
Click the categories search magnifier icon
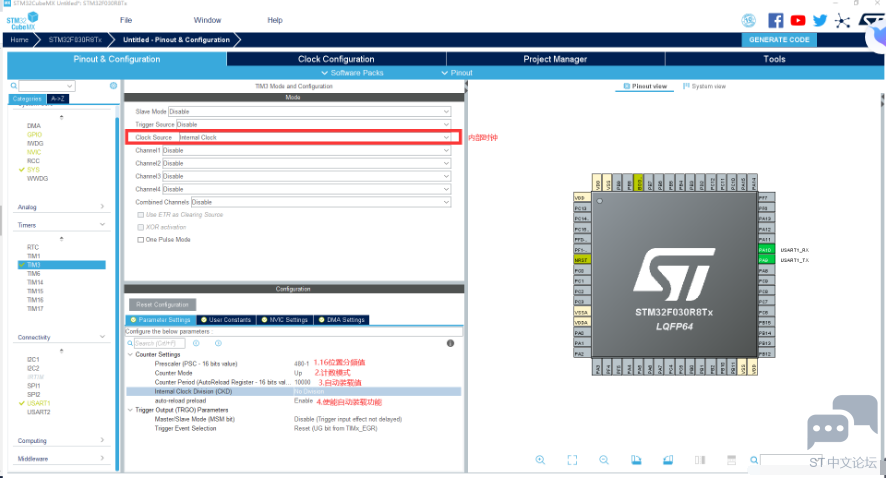tap(14, 86)
